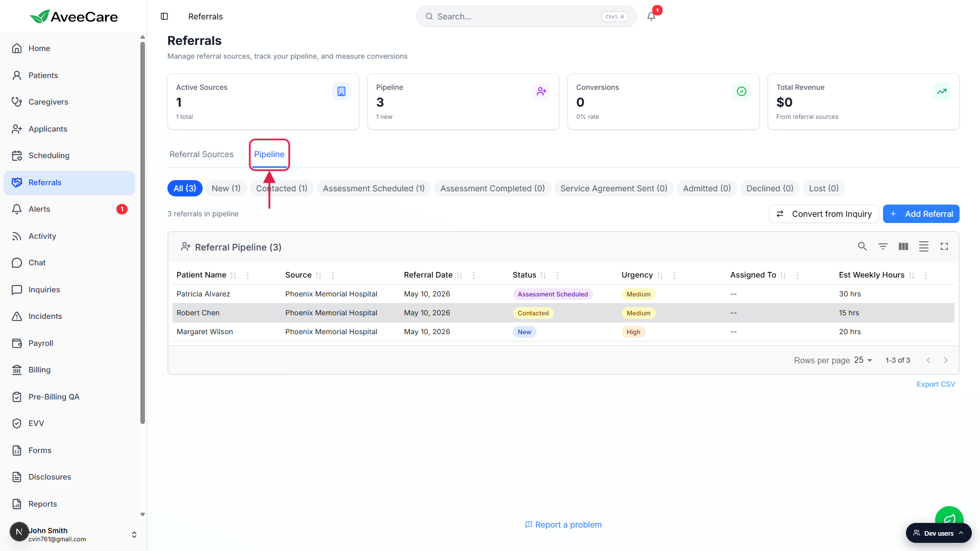980x551 pixels.
Task: Search the Referral Pipeline table icon
Action: [862, 246]
